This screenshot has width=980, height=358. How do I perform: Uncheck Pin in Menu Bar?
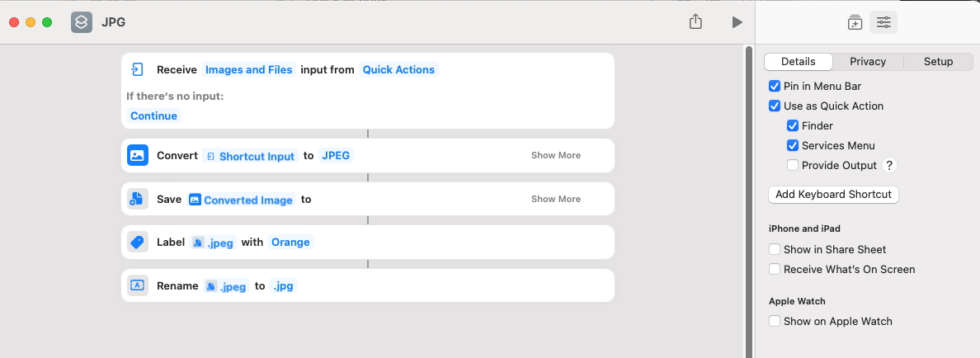[x=775, y=86]
